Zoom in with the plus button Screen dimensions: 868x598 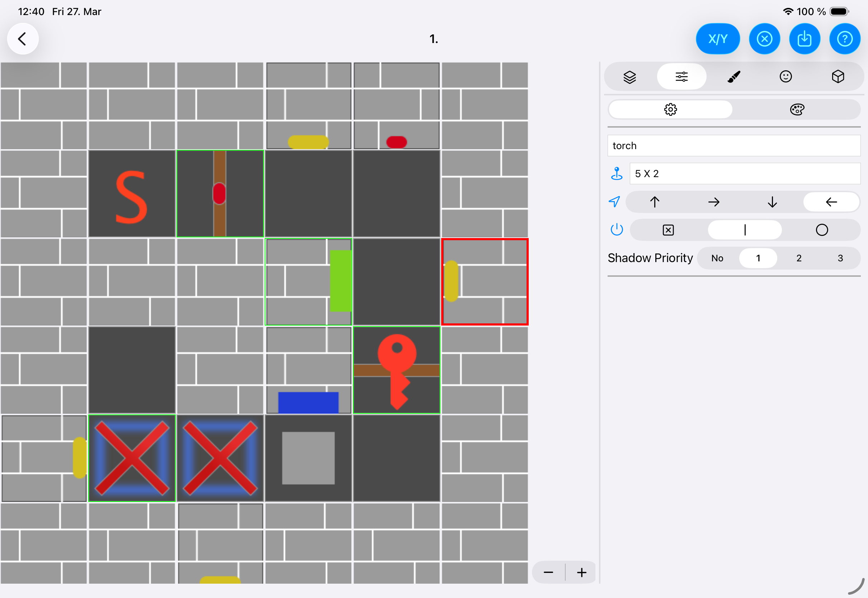coord(581,572)
